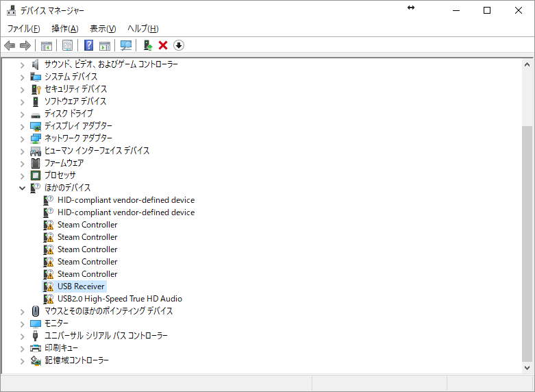Click the blue Help question-mark icon
The height and width of the screenshot is (392, 535).
coord(88,45)
